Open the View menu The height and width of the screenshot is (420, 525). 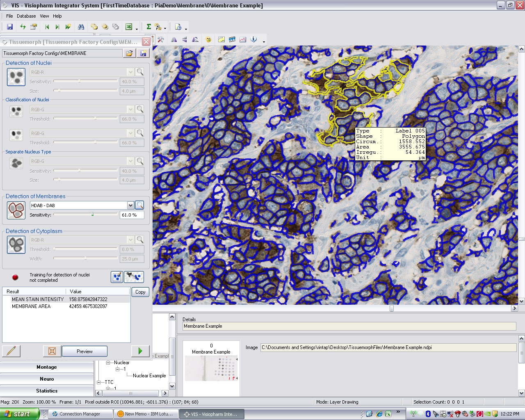click(44, 16)
